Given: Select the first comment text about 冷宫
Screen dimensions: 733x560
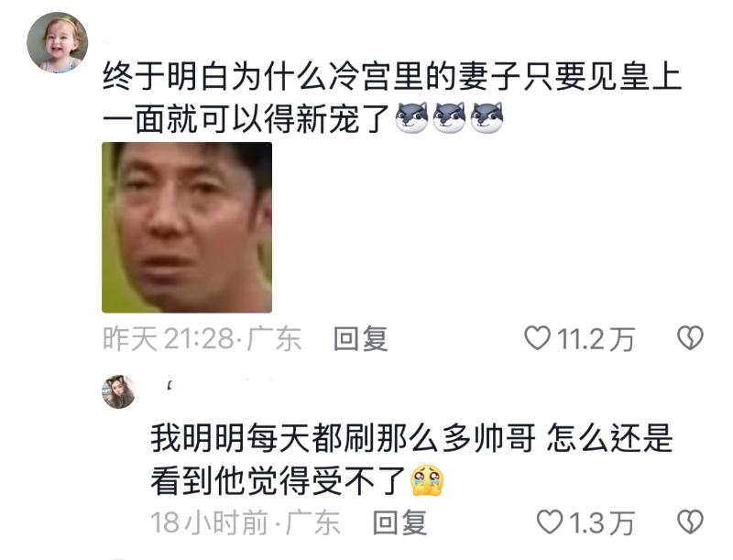Looking at the screenshot, I should pyautogui.click(x=392, y=98).
